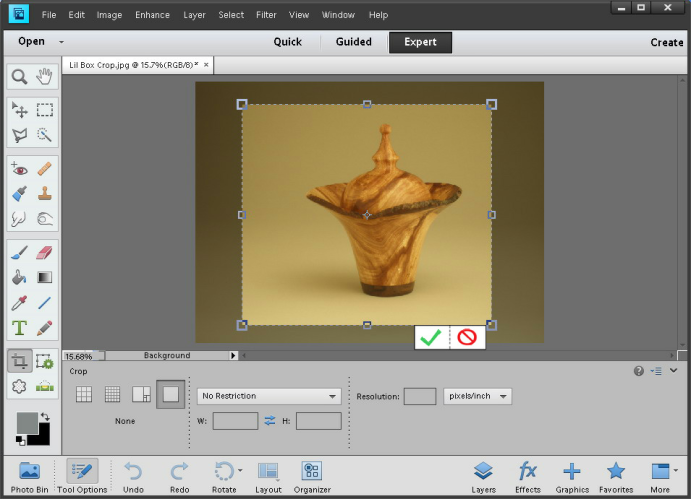The image size is (691, 500).
Task: Open the Layers panel
Action: (484, 477)
